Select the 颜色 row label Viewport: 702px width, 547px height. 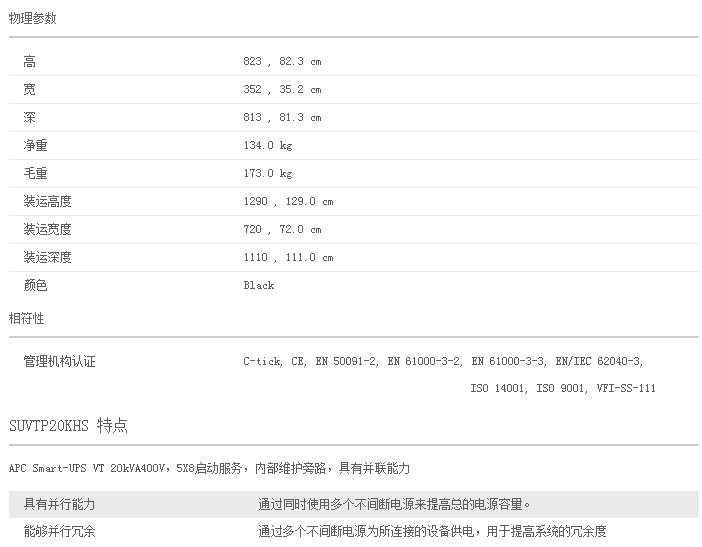tap(35, 285)
